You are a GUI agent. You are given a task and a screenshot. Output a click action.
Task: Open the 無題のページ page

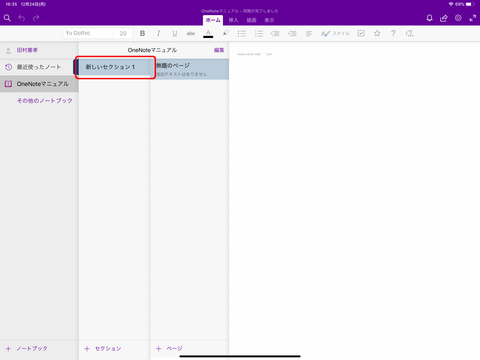pyautogui.click(x=190, y=69)
